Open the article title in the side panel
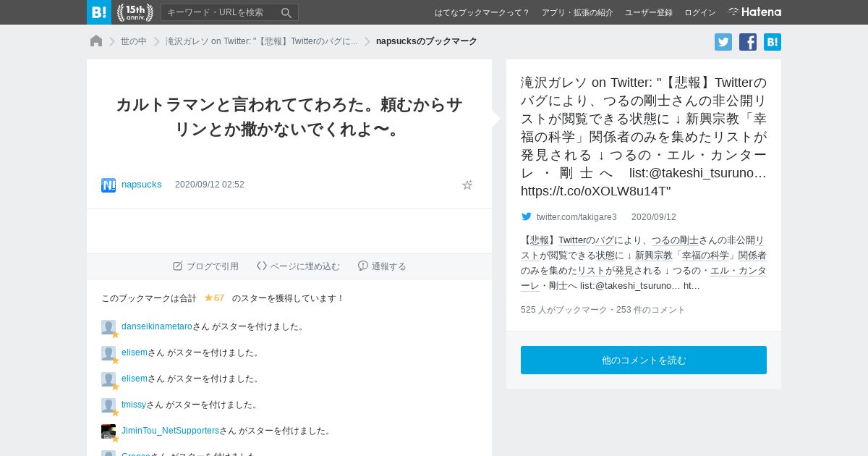Image resolution: width=868 pixels, height=456 pixels. click(644, 136)
